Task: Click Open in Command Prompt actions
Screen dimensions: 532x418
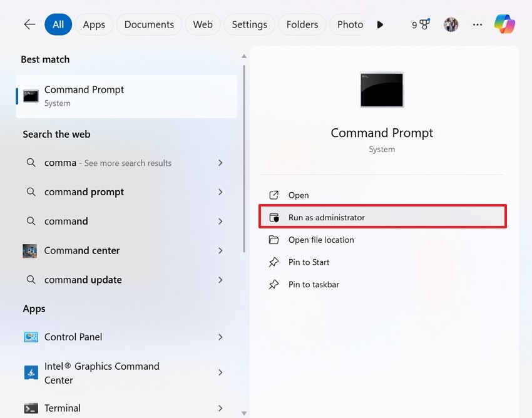Action: pos(382,195)
